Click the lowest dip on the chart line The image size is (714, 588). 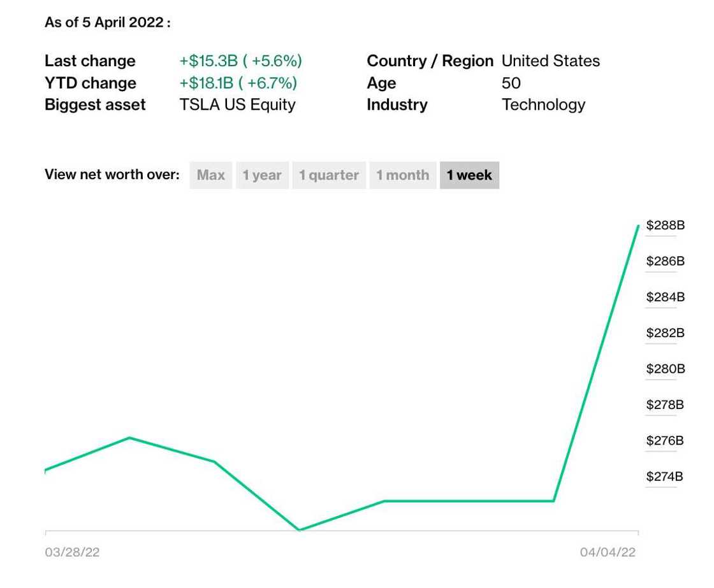[299, 529]
